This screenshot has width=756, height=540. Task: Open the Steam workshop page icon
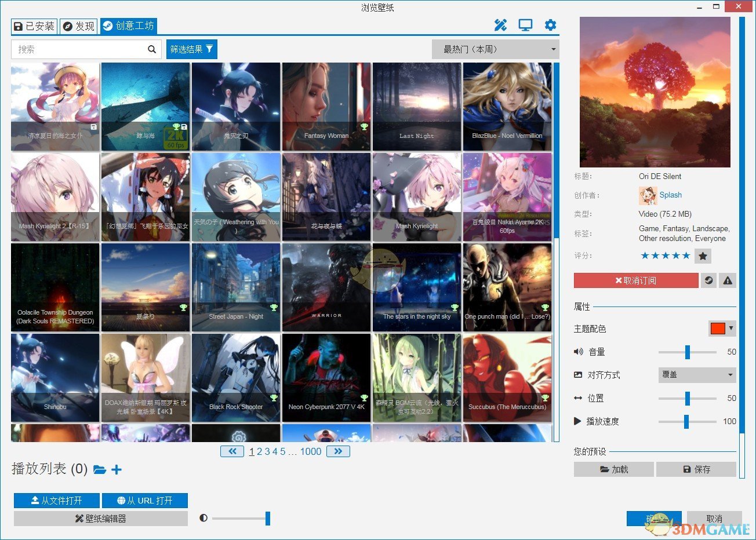click(x=708, y=280)
